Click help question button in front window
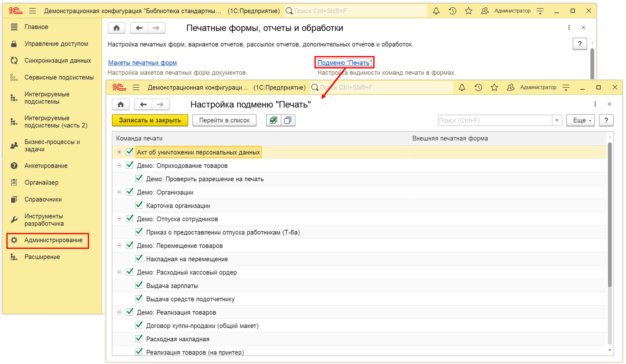The height and width of the screenshot is (364, 626). coord(606,120)
